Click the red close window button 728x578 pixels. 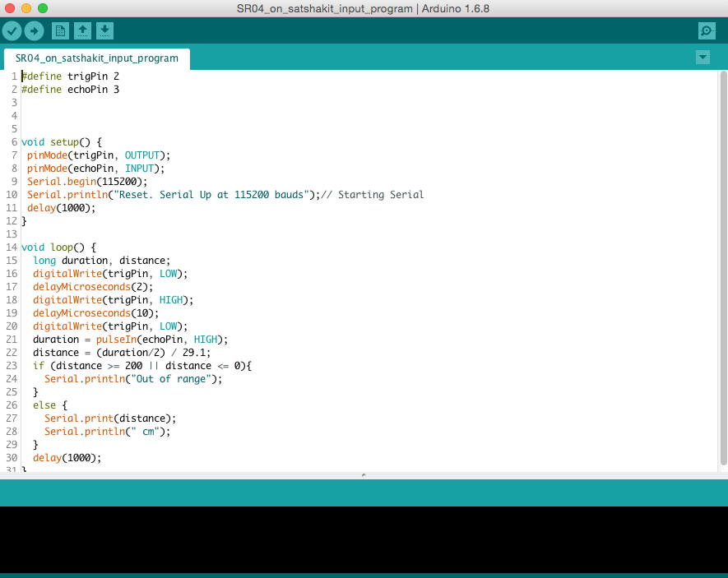click(x=10, y=8)
